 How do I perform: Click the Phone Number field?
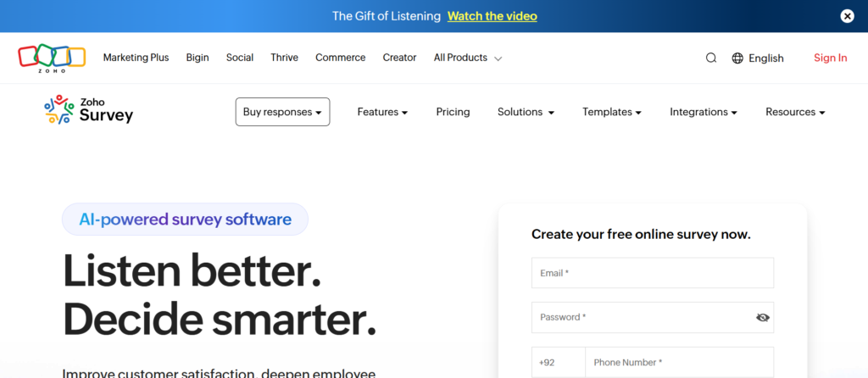tap(678, 363)
